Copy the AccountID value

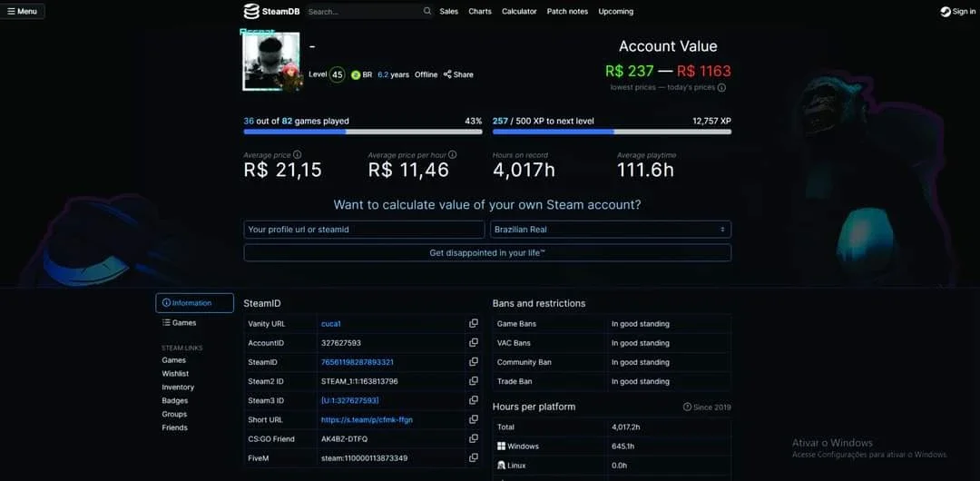click(x=473, y=343)
